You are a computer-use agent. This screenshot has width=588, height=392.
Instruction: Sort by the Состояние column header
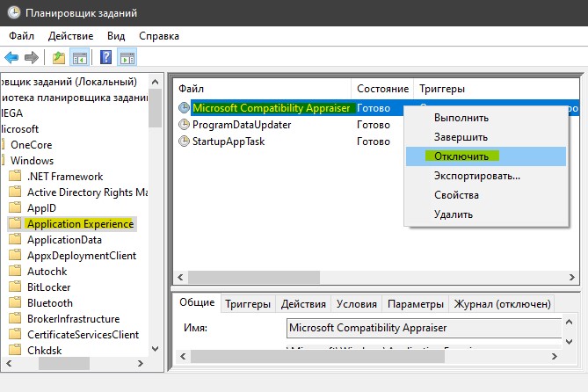(382, 89)
